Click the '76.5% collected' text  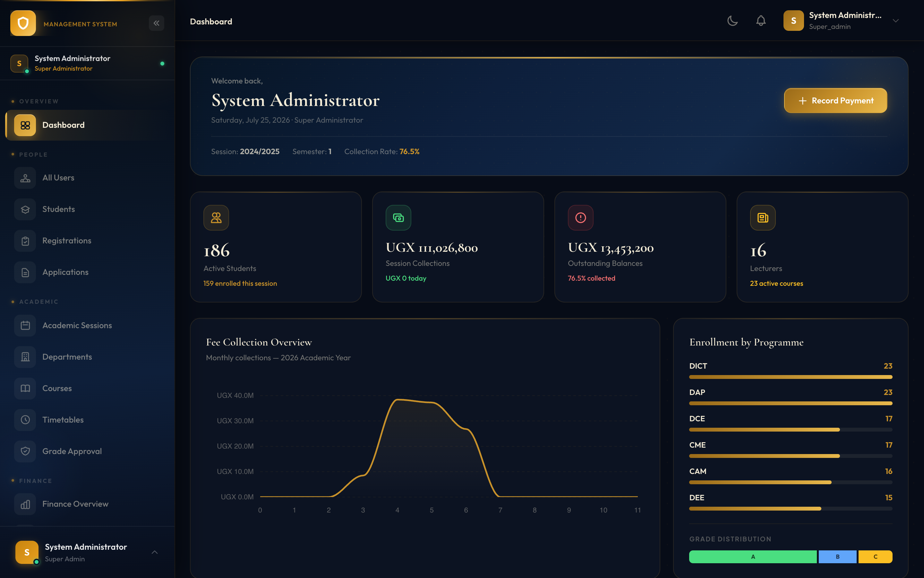[591, 278]
